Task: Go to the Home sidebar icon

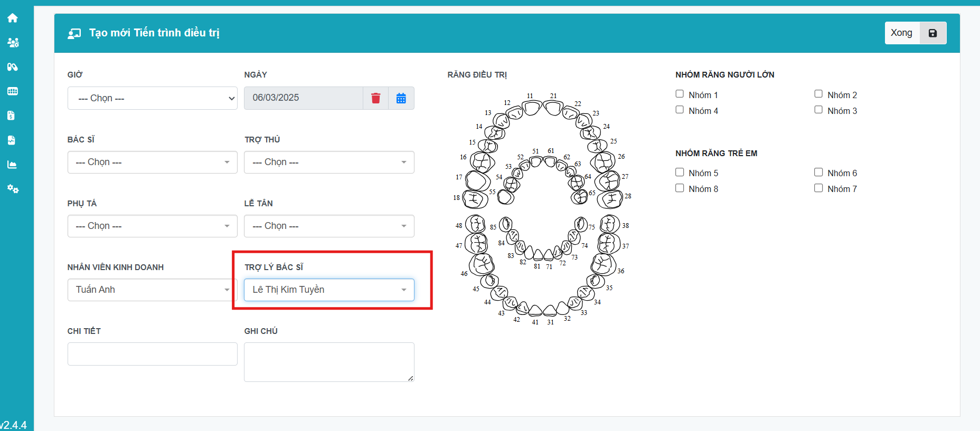Action: pyautogui.click(x=13, y=18)
